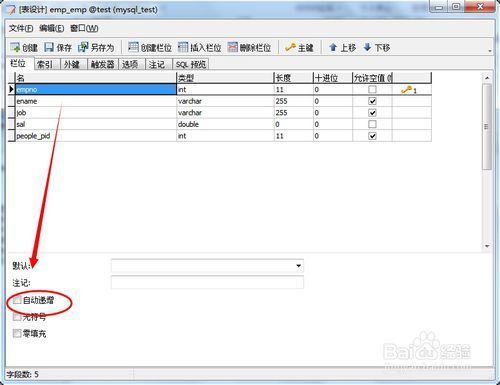Select the people_pid field name cell

tap(96, 136)
